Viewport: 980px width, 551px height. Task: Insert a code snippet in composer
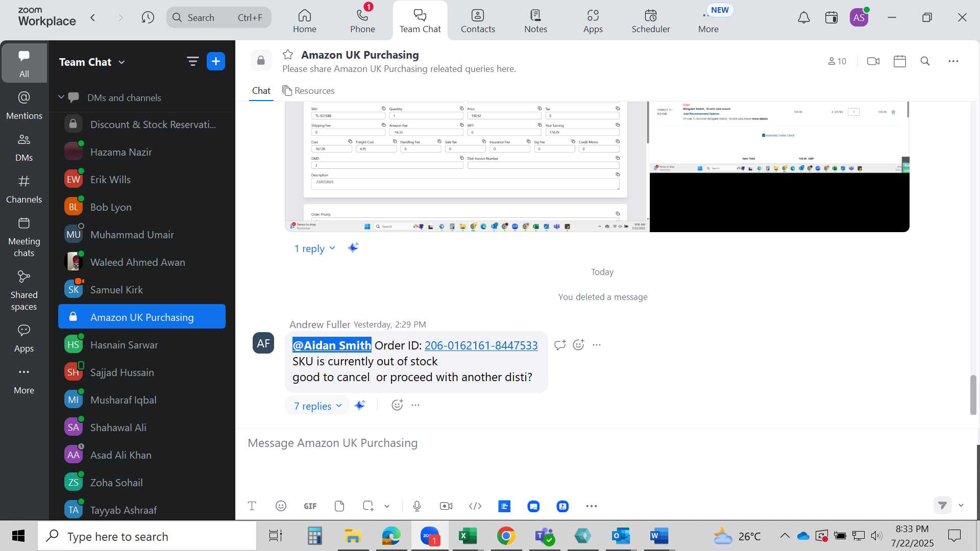pos(475,506)
